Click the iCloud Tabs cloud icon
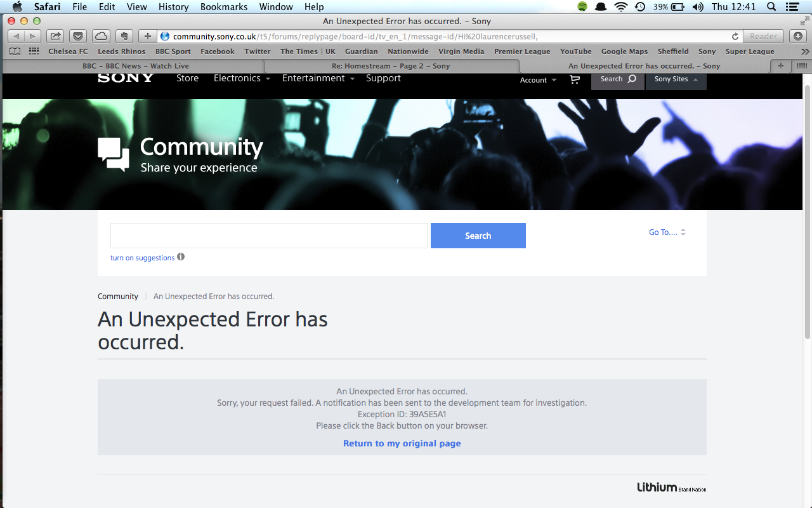 click(x=101, y=36)
